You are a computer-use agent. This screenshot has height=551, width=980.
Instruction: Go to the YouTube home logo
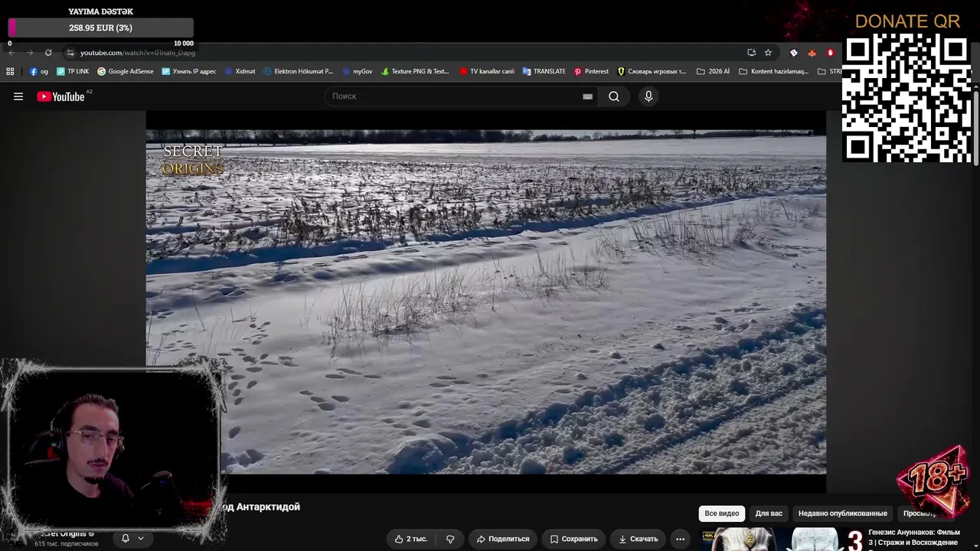(x=60, y=96)
